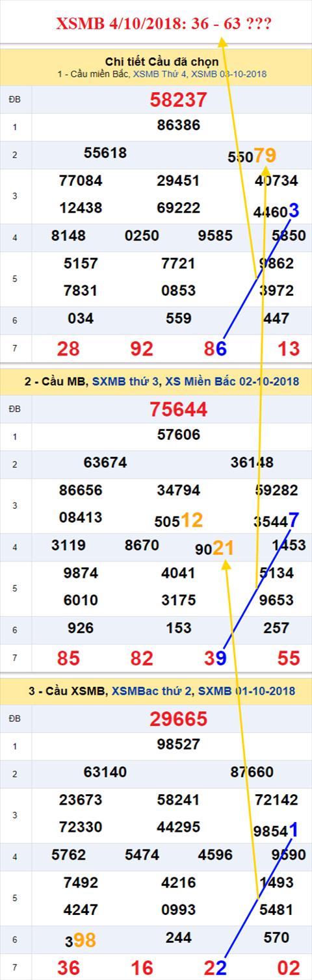Select sixth prize number 447

point(277,318)
